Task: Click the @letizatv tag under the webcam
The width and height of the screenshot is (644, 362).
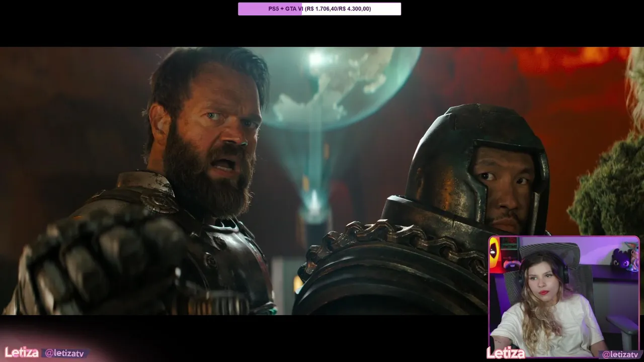Action: [620, 354]
